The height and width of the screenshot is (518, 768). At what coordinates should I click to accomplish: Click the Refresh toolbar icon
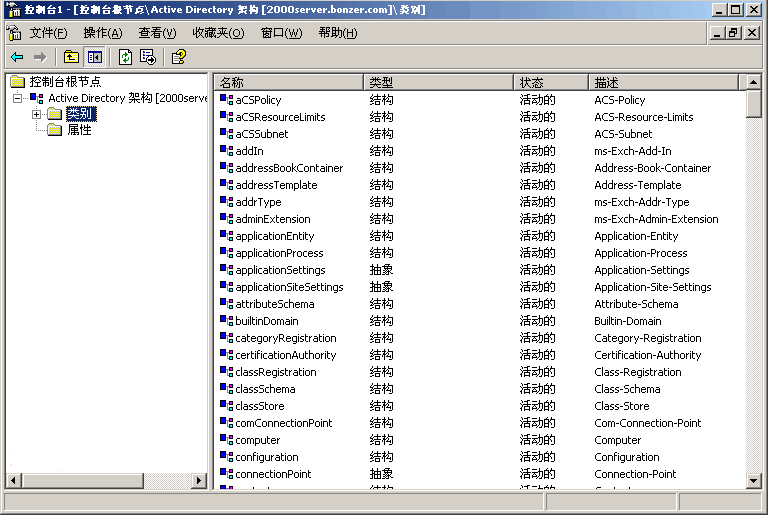tap(125, 57)
